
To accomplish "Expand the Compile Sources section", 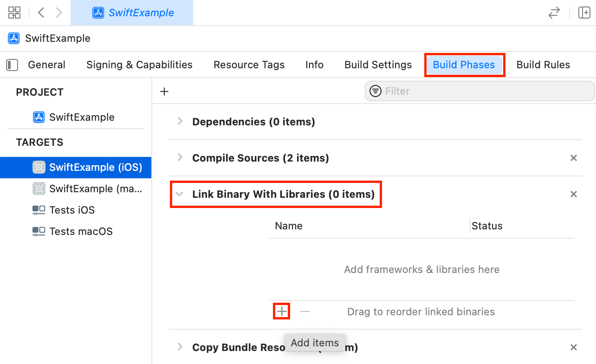I will click(x=180, y=158).
